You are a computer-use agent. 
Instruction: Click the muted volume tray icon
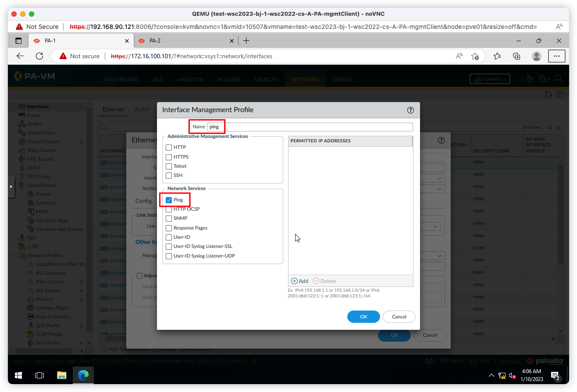pos(512,375)
